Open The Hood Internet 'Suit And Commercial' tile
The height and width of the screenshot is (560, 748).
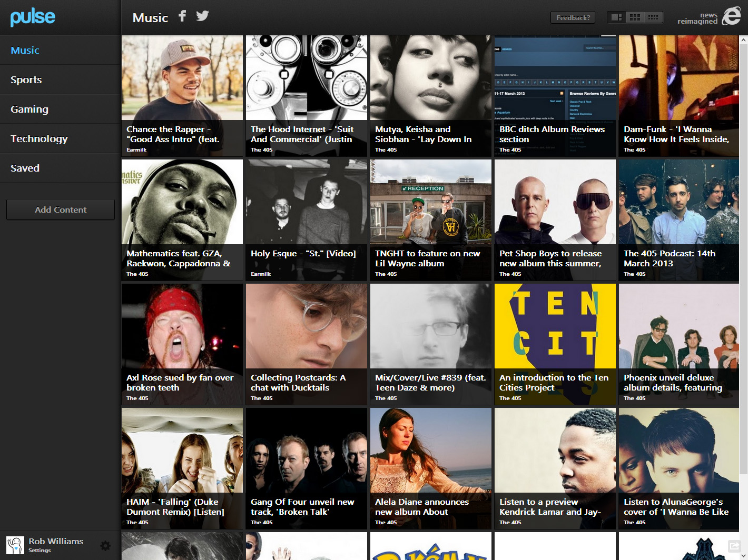pyautogui.click(x=307, y=96)
